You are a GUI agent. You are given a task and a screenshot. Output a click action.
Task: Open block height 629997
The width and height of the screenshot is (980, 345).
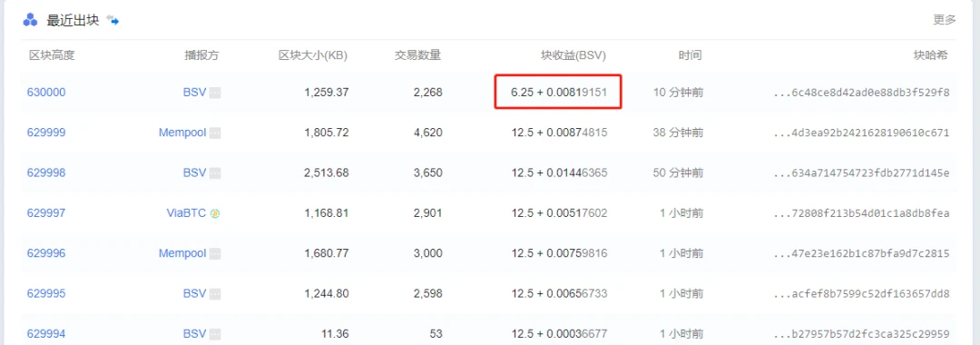pos(46,213)
